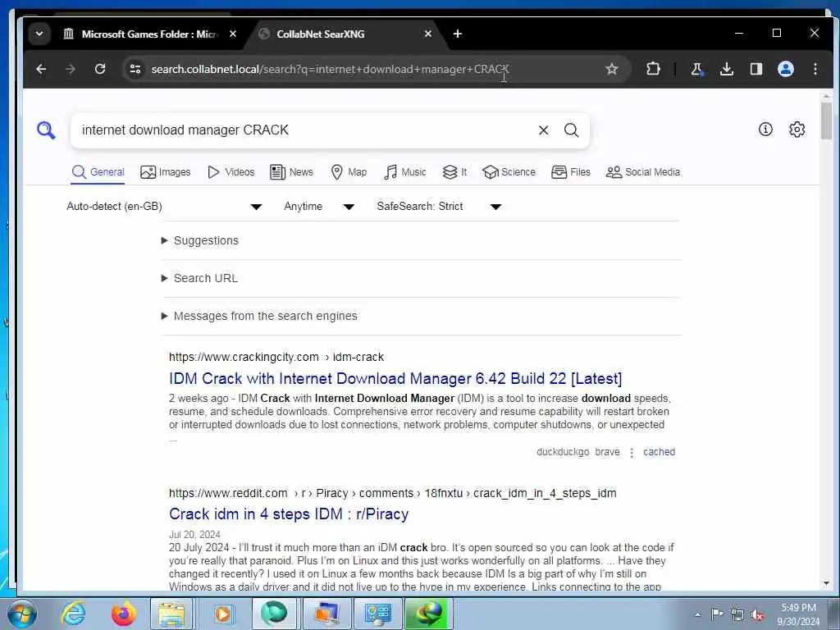Screen dimensions: 840x630
Task: Open the Chrome profile avatar
Action: (785, 69)
